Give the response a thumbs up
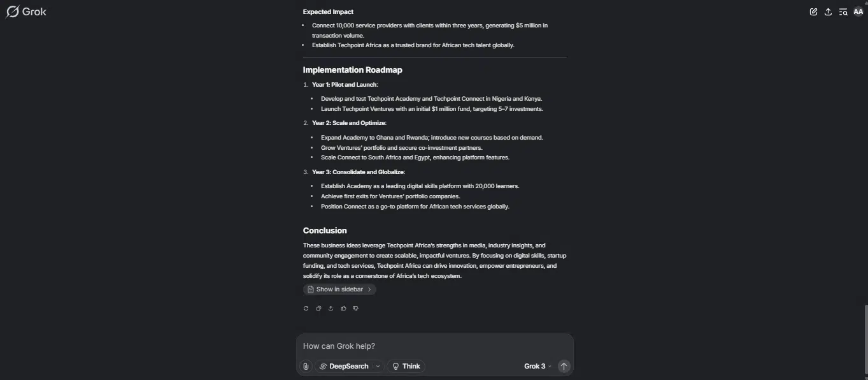 click(x=343, y=309)
